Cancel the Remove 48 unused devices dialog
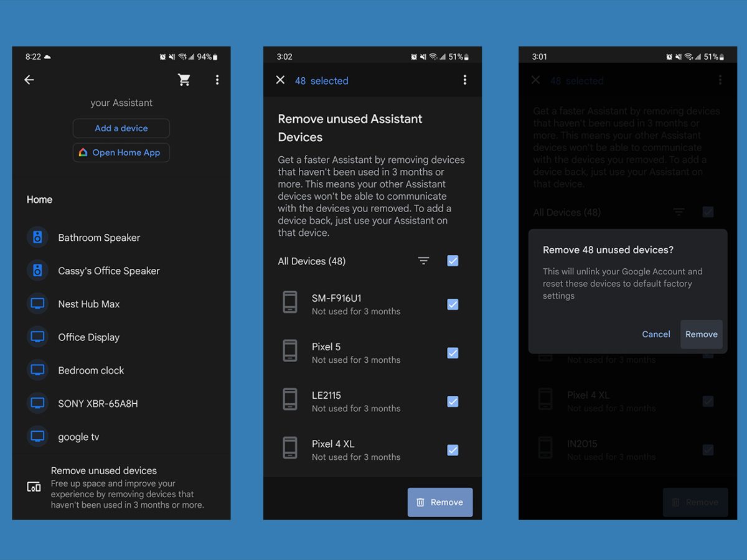This screenshot has height=560, width=747. [x=655, y=334]
